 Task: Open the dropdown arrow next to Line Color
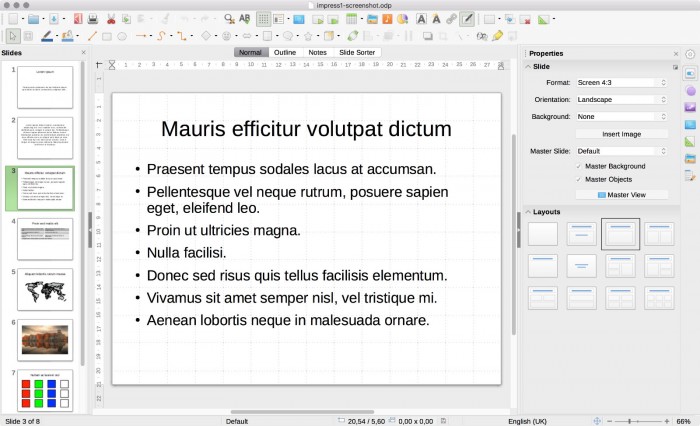[x=57, y=36]
